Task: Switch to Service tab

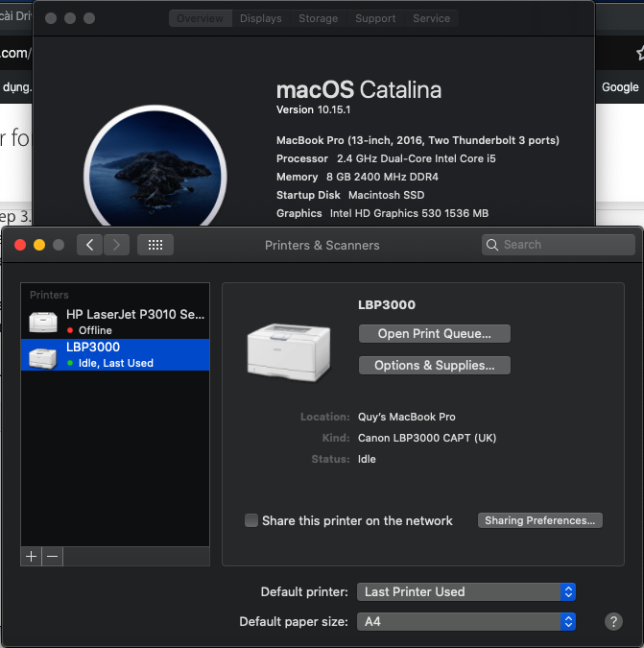Action: pyautogui.click(x=431, y=18)
